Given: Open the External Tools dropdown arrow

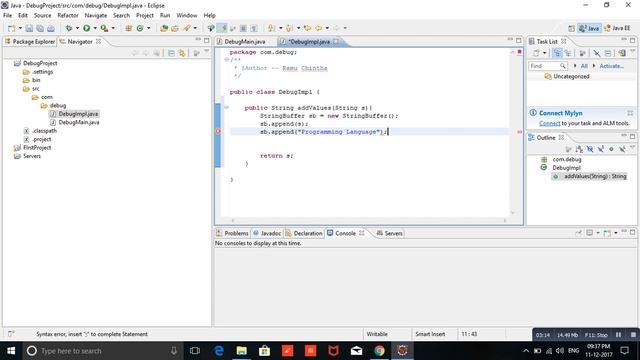Looking at the screenshot, I should point(113,28).
